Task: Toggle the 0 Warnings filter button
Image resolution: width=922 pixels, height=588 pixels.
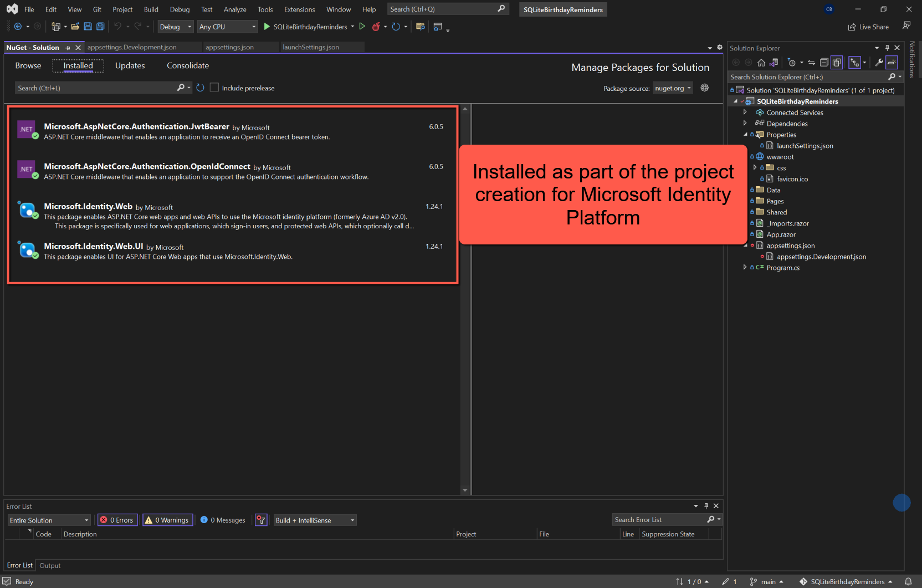Action: point(167,520)
